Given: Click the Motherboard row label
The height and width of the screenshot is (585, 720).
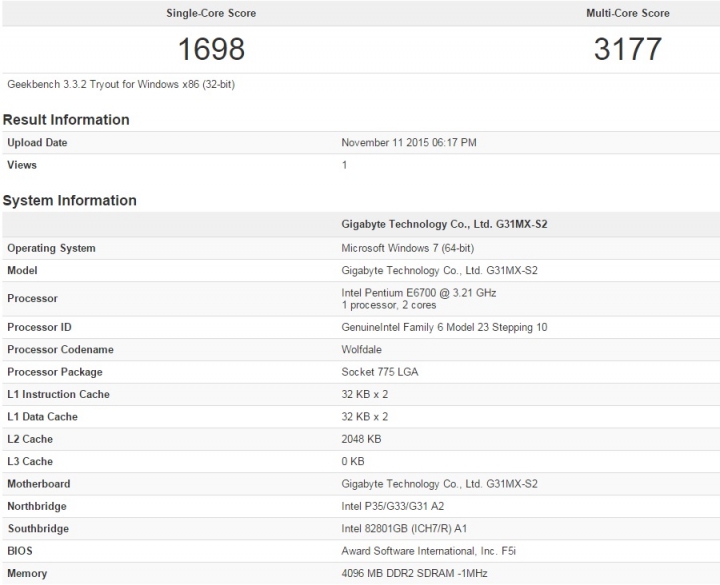Looking at the screenshot, I should [x=39, y=484].
